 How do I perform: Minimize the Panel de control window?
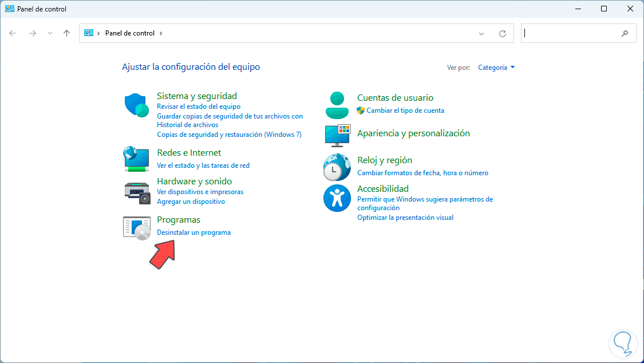pos(578,9)
